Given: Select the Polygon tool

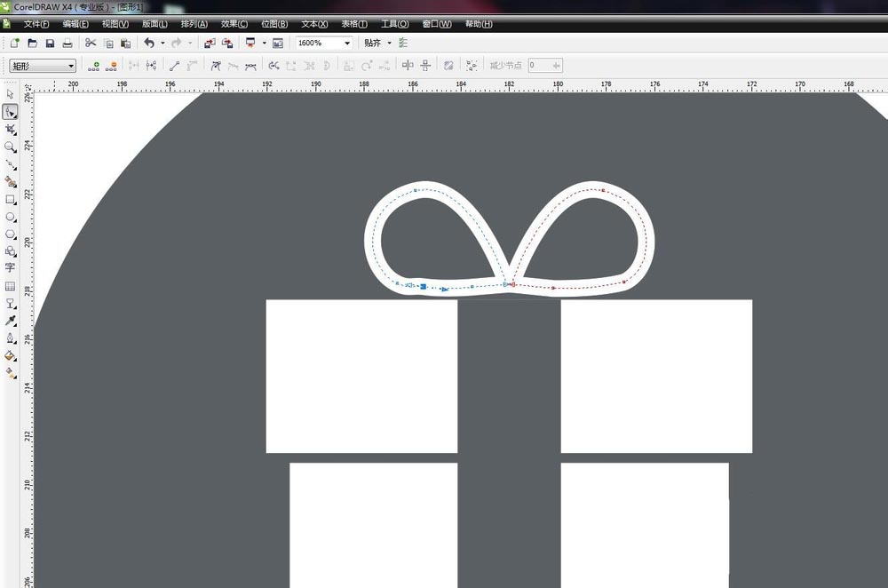Looking at the screenshot, I should (10, 234).
